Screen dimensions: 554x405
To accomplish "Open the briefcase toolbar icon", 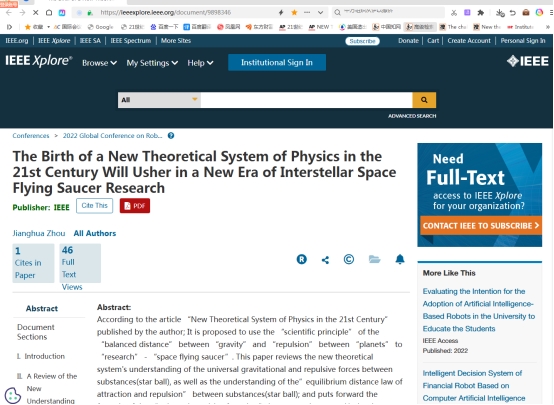I will point(526,13).
